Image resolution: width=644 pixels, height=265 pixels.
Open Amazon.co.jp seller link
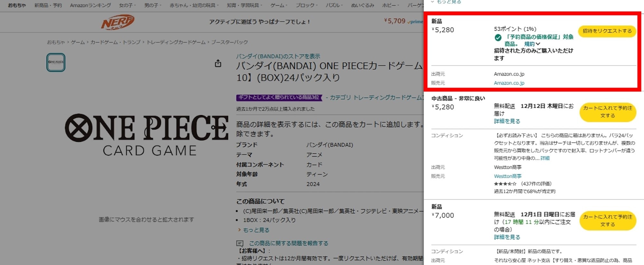coord(509,83)
